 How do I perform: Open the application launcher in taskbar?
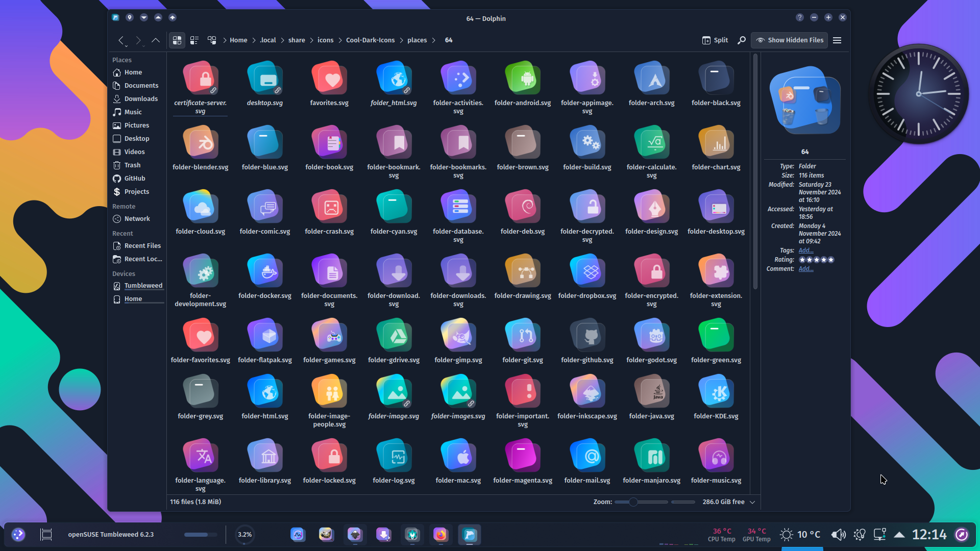[18, 535]
